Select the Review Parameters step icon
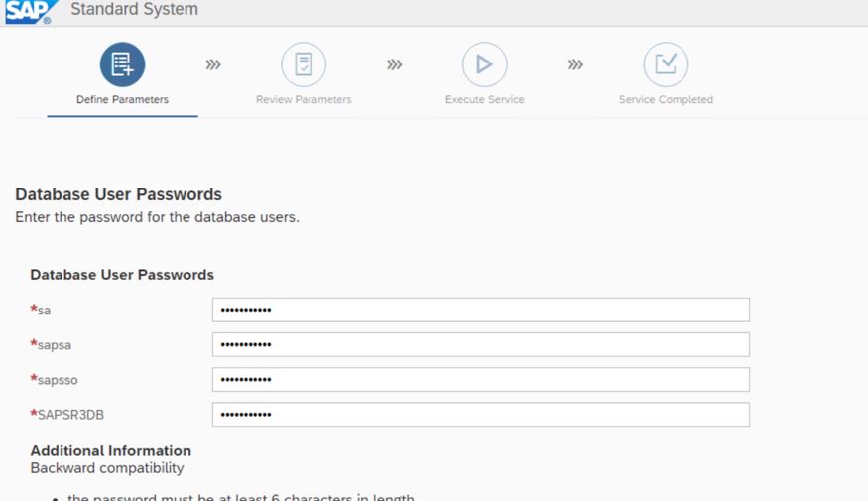 point(304,64)
